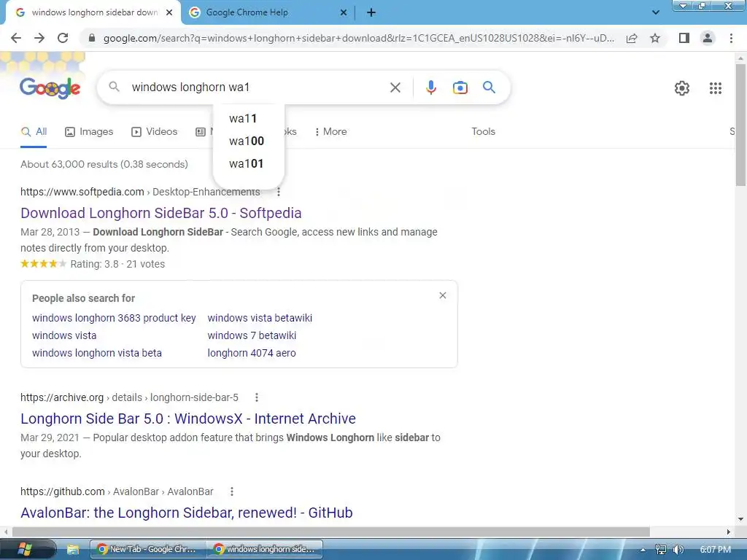Search windows vista betawiki
Image resolution: width=747 pixels, height=560 pixels.
coord(260,318)
